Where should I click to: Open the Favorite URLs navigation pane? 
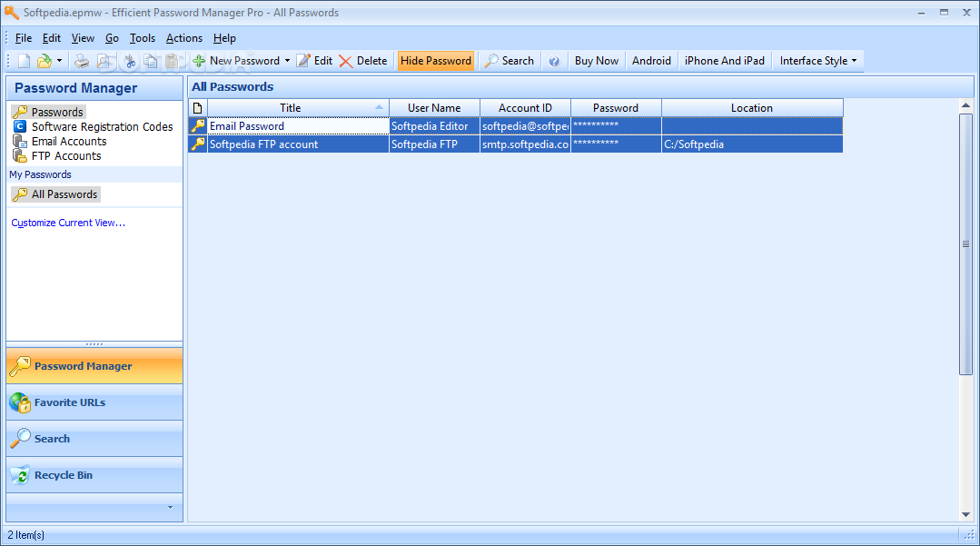tap(94, 402)
